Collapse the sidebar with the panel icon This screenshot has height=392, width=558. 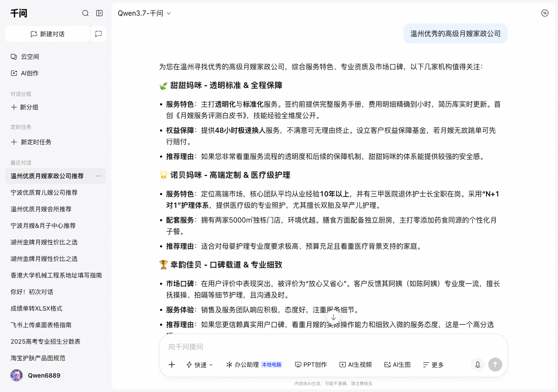[99, 13]
